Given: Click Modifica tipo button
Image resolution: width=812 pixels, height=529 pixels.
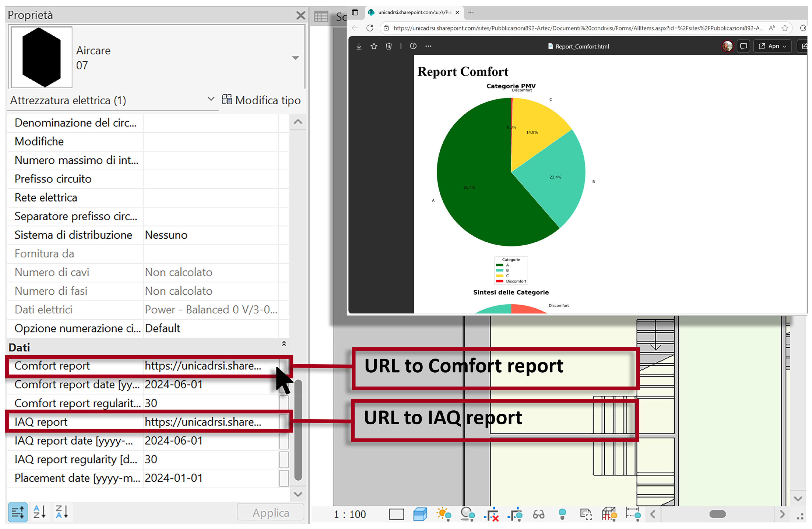Looking at the screenshot, I should tap(261, 100).
